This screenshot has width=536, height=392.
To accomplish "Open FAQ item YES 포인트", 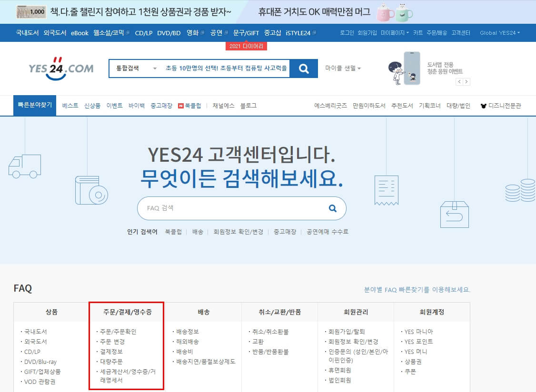I will [419, 342].
